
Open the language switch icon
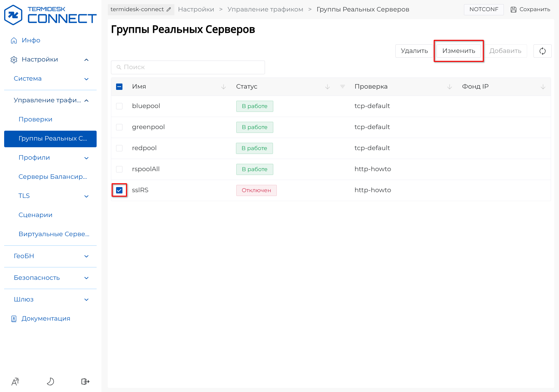[x=15, y=381]
